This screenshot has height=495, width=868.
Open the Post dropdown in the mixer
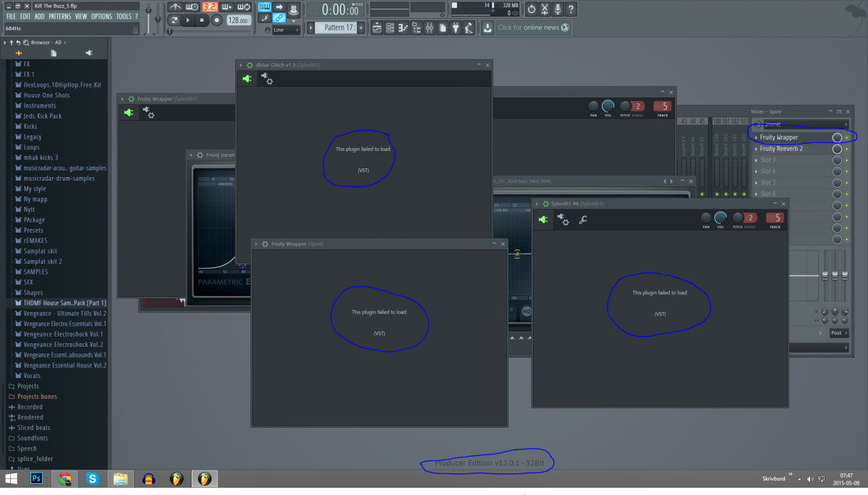click(x=838, y=333)
